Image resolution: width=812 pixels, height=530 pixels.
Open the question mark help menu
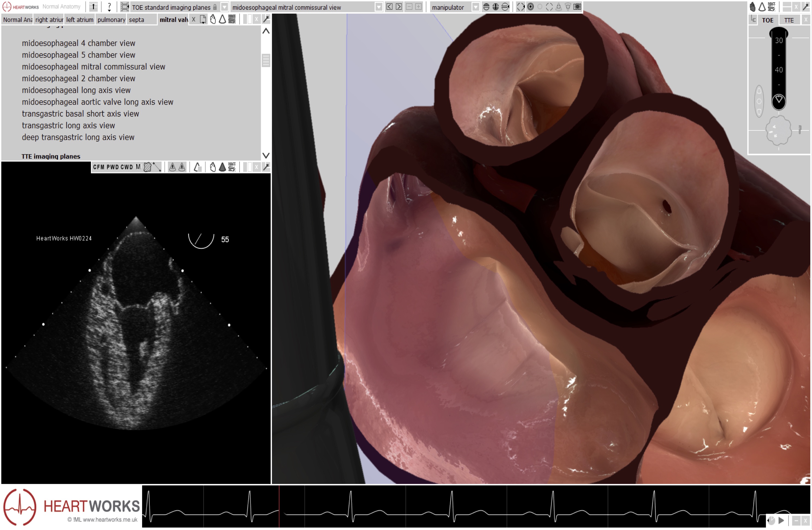[x=109, y=7]
